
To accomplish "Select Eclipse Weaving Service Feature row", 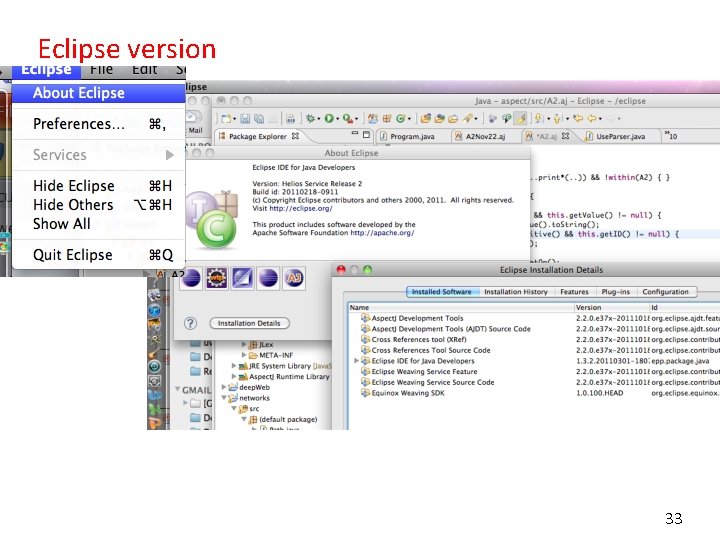I will tap(534, 371).
